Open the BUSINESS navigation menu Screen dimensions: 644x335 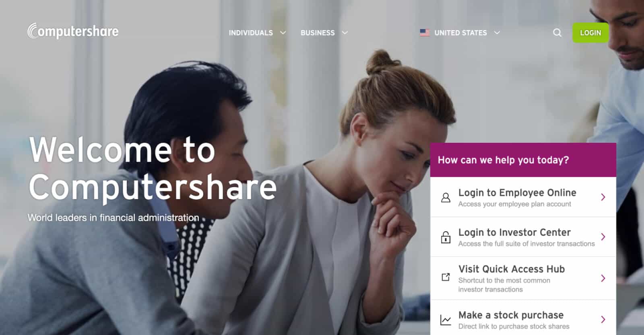(318, 33)
